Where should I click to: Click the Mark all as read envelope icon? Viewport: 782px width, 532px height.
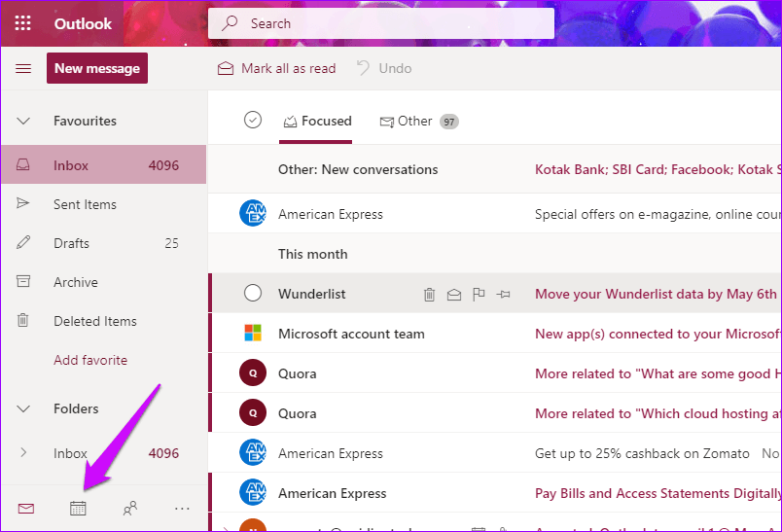click(x=226, y=68)
